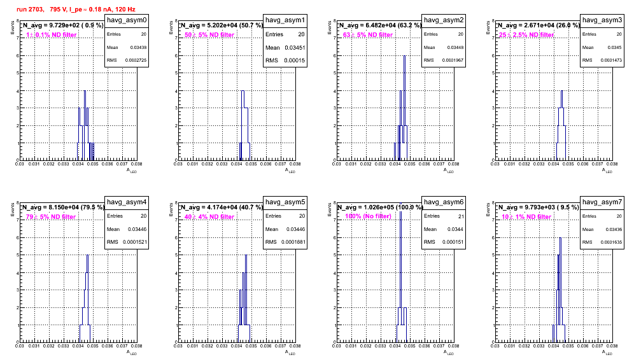Select the havg_asym6 stats box title

click(x=444, y=202)
